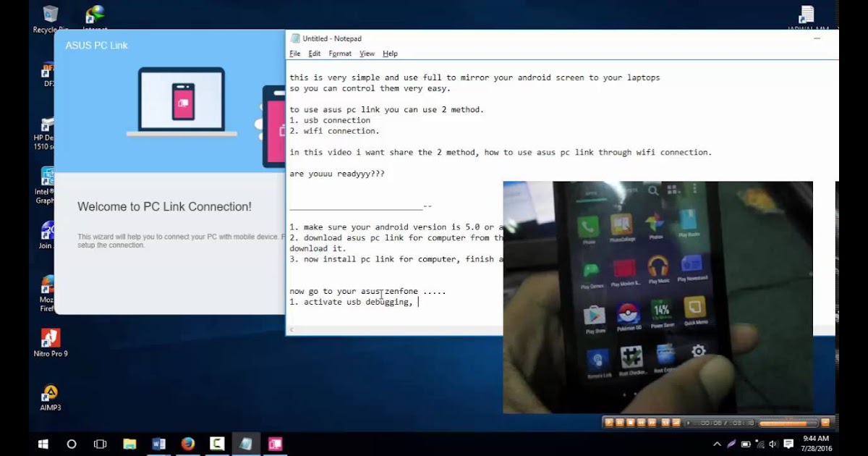Screen dimensions: 868x456
Task: Show hidden system tray icons
Action: coord(717,444)
